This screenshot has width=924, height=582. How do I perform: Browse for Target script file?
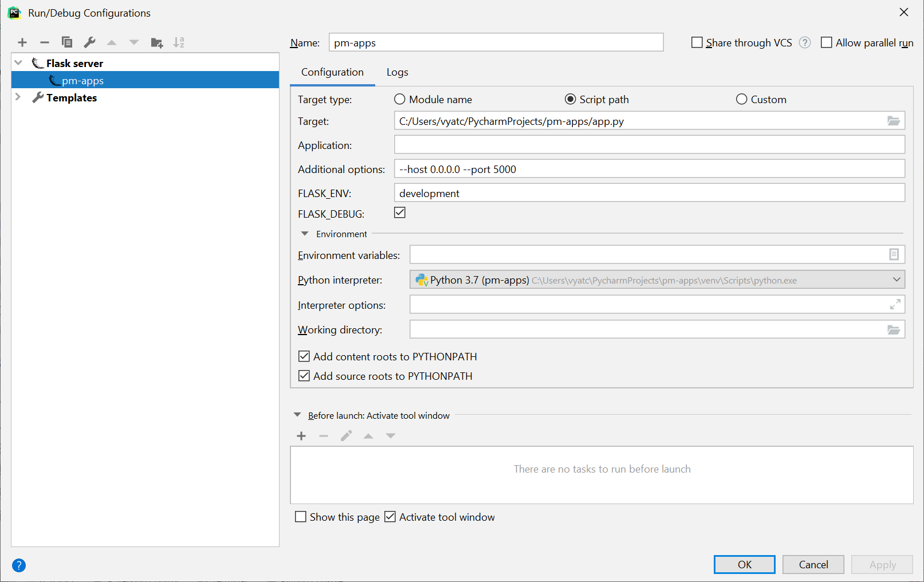tap(894, 121)
